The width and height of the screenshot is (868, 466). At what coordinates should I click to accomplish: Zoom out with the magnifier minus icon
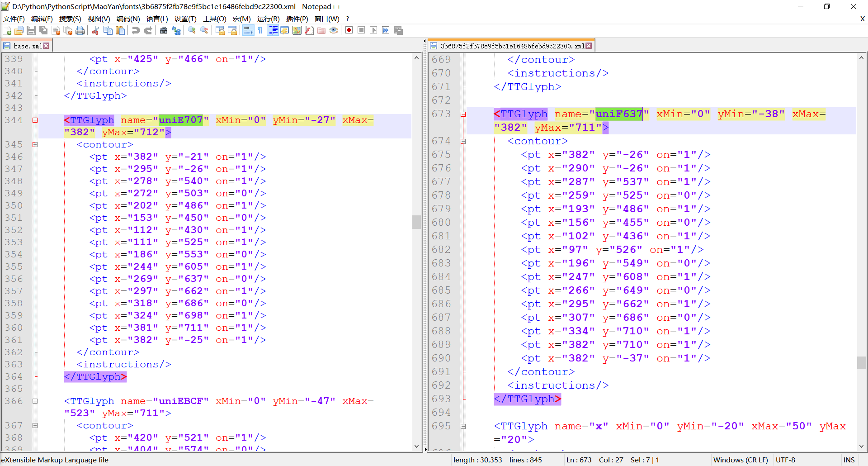204,31
